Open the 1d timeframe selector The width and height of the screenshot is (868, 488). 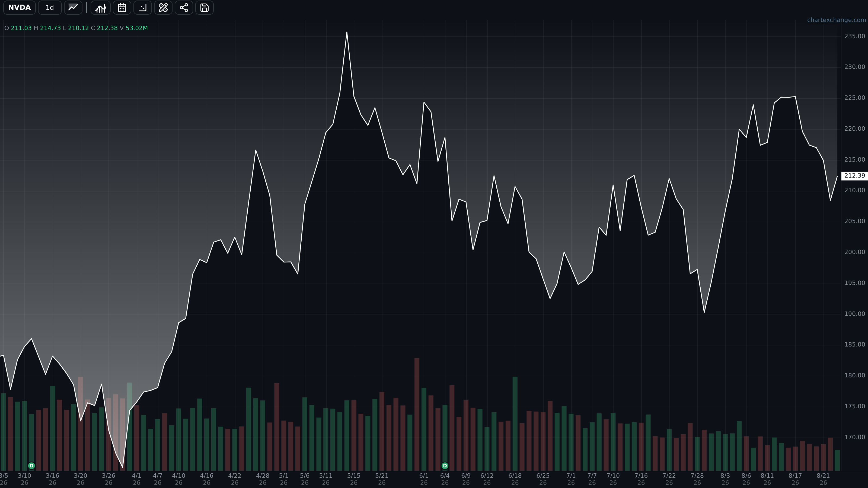(x=50, y=7)
